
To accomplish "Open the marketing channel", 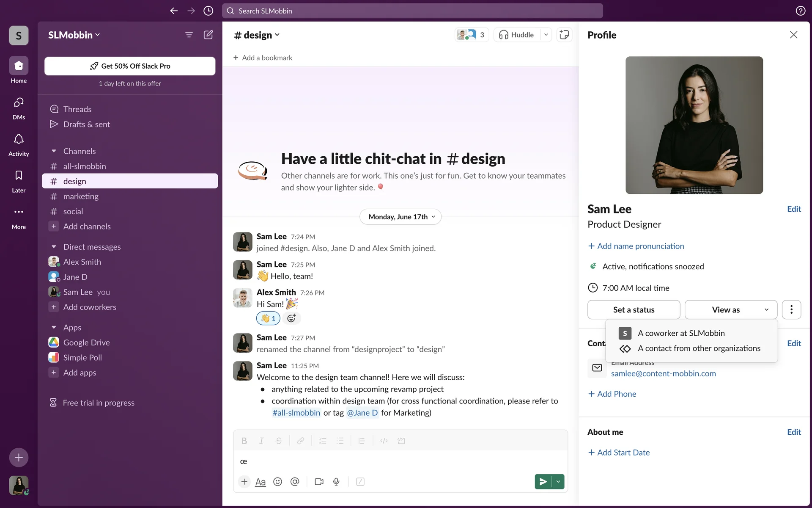I will click(81, 196).
